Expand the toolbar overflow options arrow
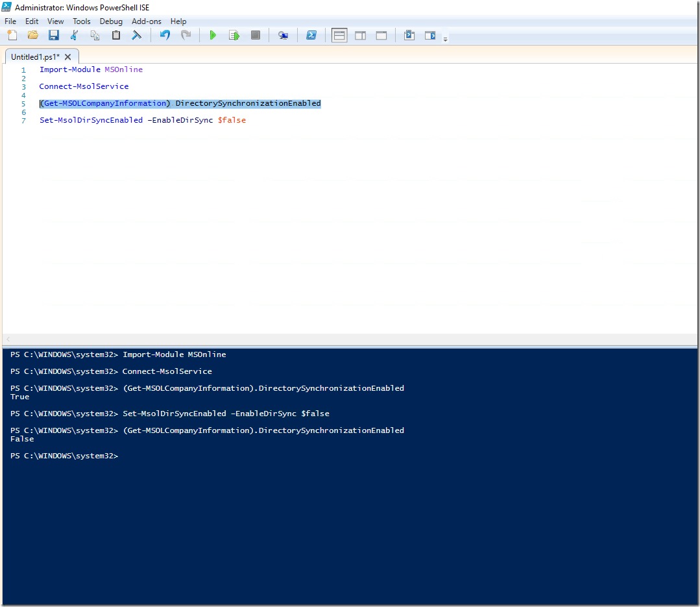 (x=445, y=39)
